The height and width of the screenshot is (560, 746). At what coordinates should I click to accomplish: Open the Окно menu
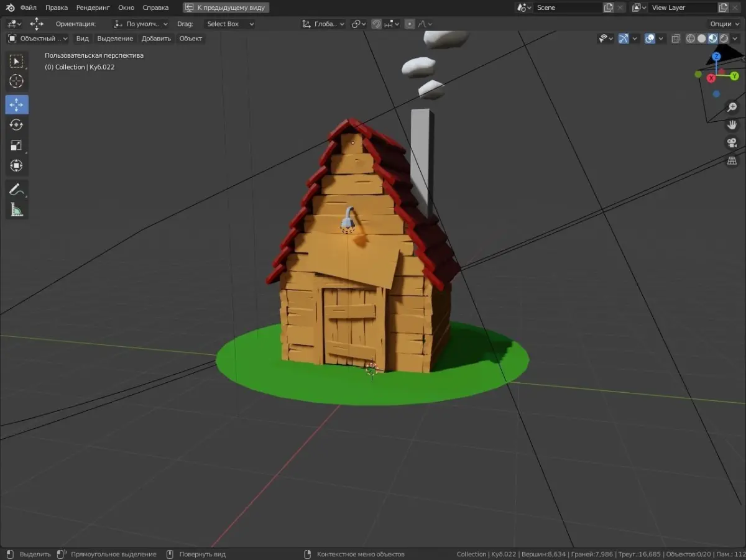[x=126, y=7]
